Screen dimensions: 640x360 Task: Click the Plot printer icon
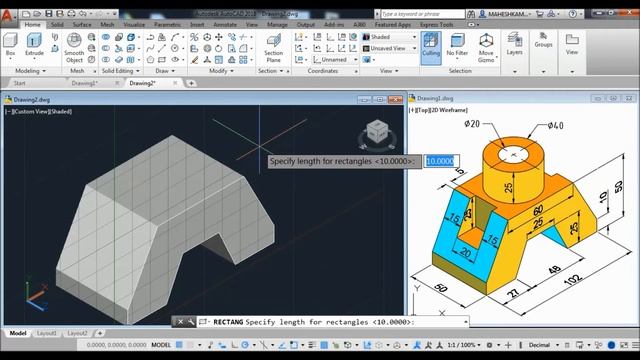(x=71, y=13)
